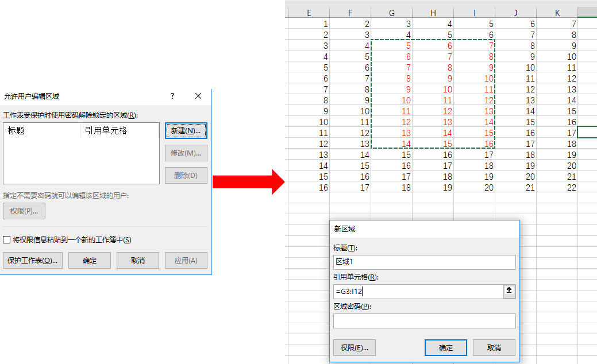The width and height of the screenshot is (597, 364).
Task: Click the 新建(N) button to create a range
Action: (x=186, y=130)
